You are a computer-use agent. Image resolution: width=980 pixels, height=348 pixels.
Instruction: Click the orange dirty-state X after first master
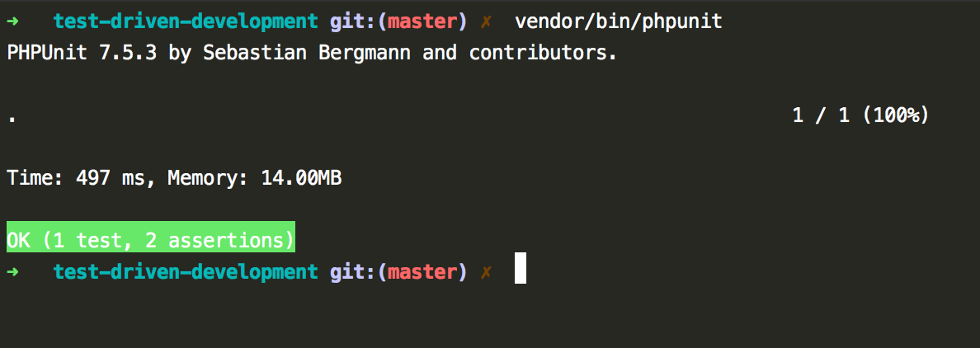[486, 22]
